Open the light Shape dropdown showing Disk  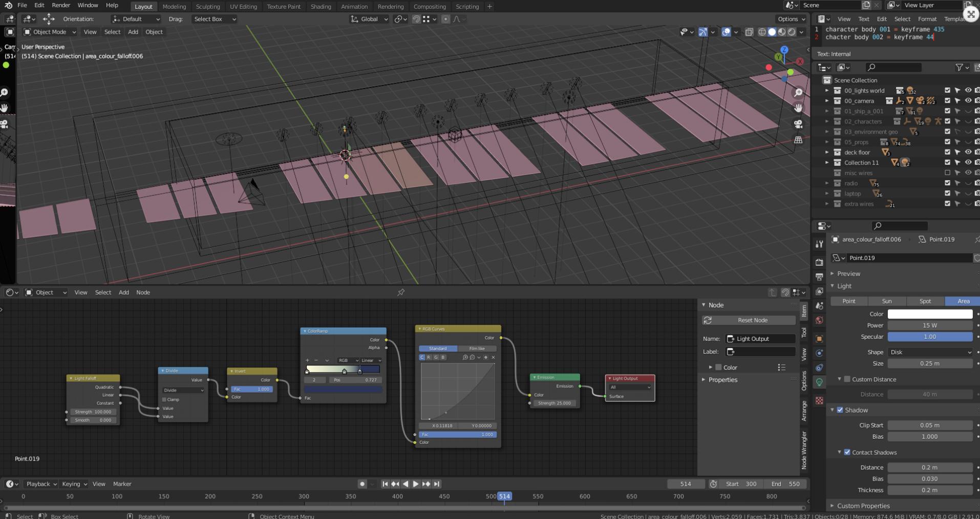pos(929,352)
